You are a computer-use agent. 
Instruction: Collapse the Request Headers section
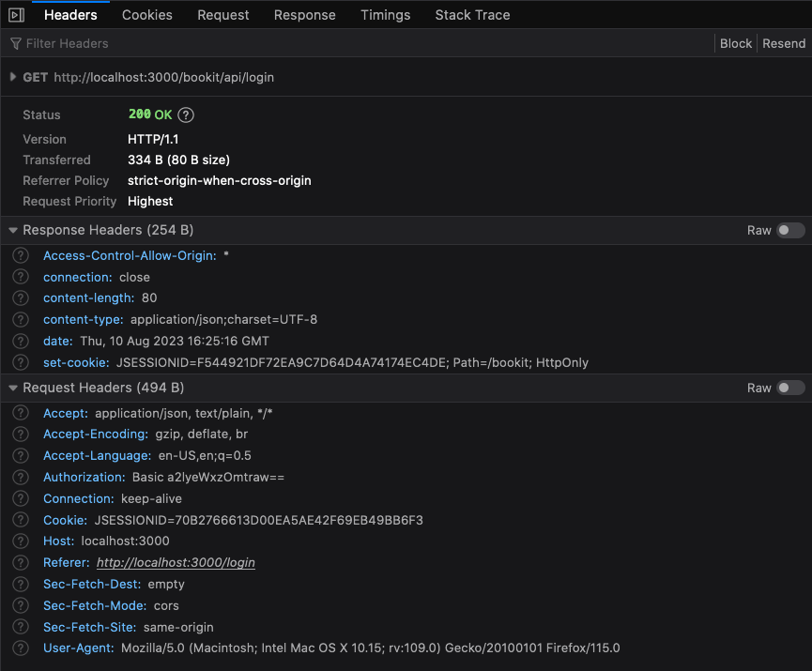(11, 388)
